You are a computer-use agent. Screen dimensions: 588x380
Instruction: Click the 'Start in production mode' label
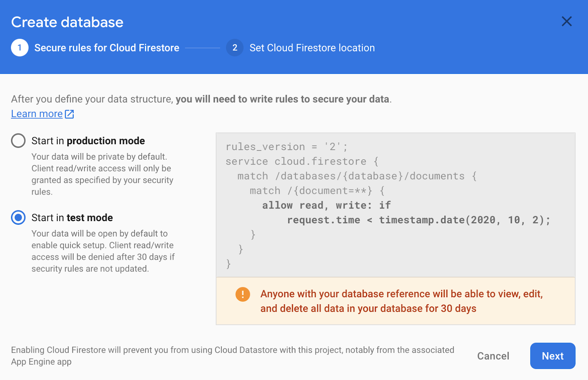coord(88,141)
